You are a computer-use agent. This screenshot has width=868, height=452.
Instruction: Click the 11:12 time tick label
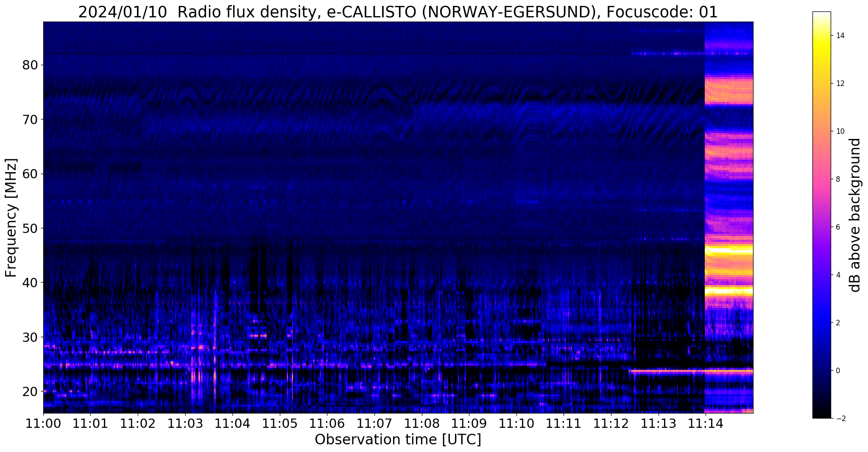tap(611, 423)
